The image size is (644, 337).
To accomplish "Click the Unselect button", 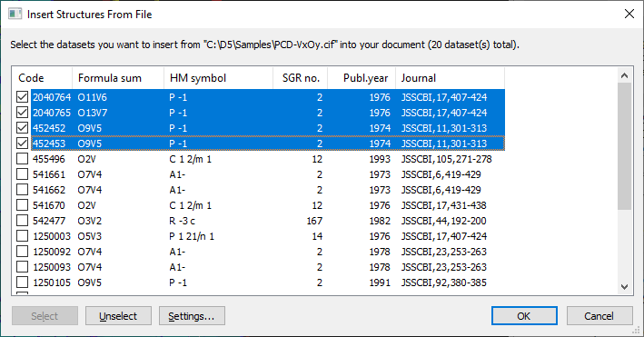I will click(x=118, y=315).
